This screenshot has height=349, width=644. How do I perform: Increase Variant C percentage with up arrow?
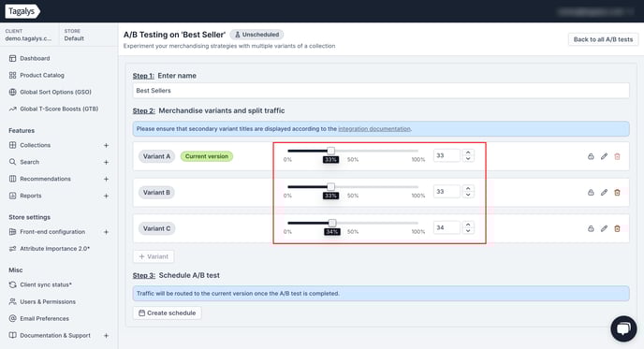click(x=468, y=225)
